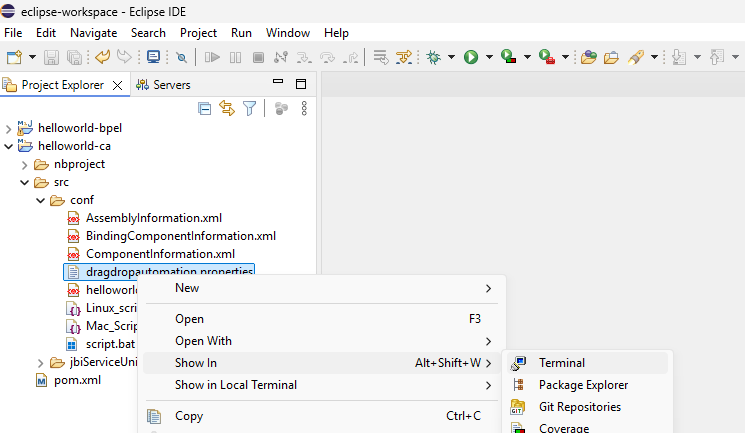Collapse the conf folder
The height and width of the screenshot is (433, 745).
[40, 201]
